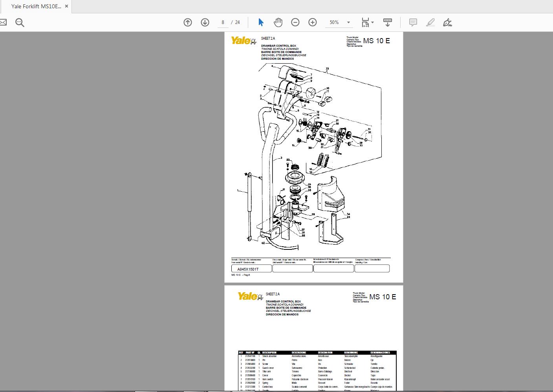
Task: Add a comment with the speech bubble icon
Action: [x=413, y=22]
